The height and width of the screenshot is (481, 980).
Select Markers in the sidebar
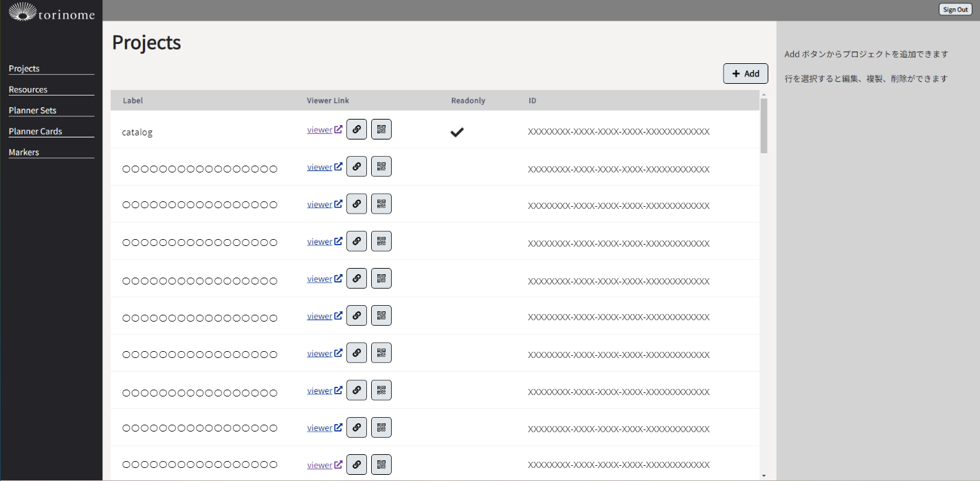(x=24, y=153)
